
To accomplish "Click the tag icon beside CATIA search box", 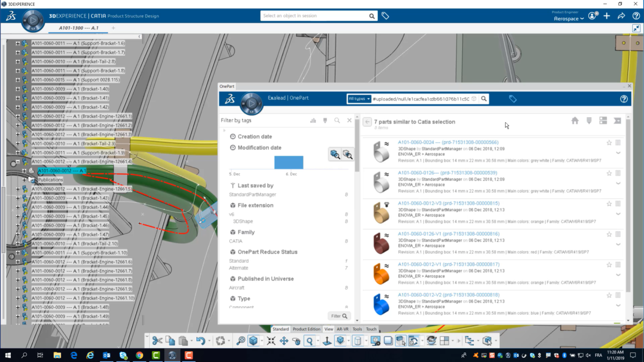I will click(385, 16).
